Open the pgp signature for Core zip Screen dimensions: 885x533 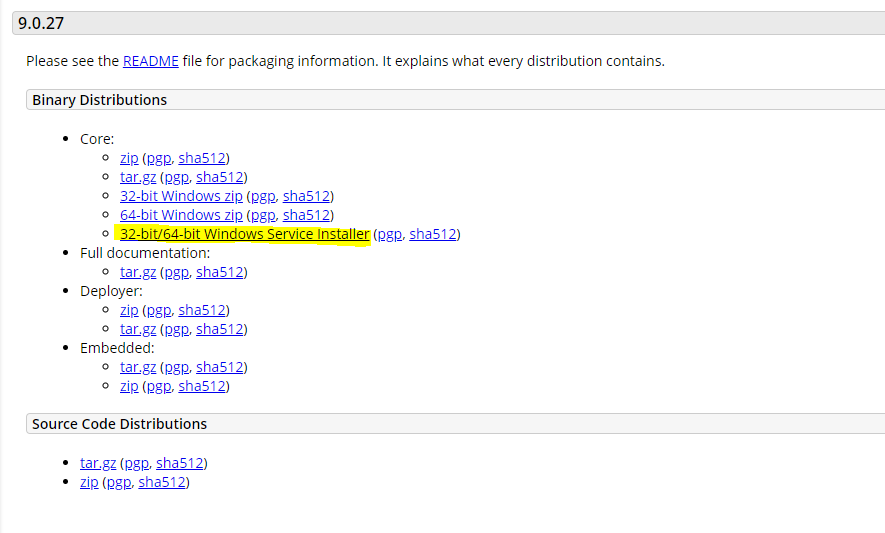pyautogui.click(x=159, y=159)
